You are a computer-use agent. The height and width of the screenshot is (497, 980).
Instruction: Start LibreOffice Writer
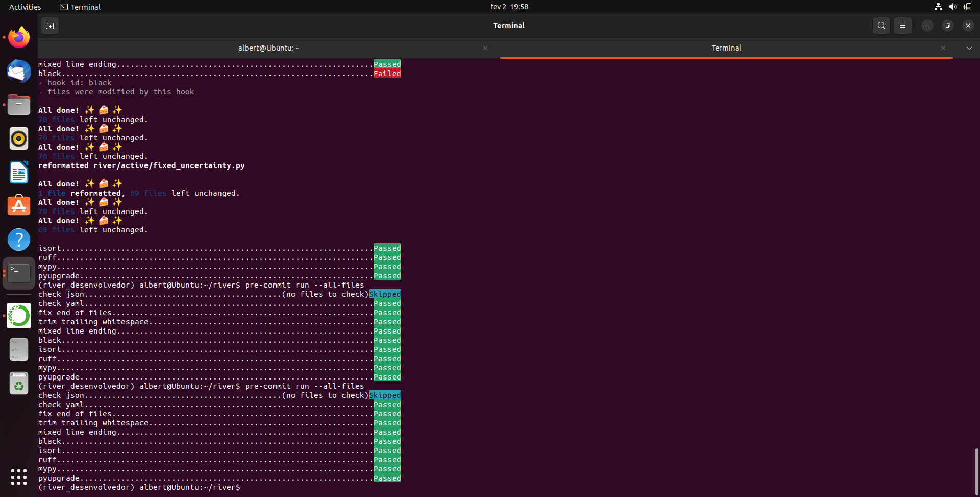point(18,173)
